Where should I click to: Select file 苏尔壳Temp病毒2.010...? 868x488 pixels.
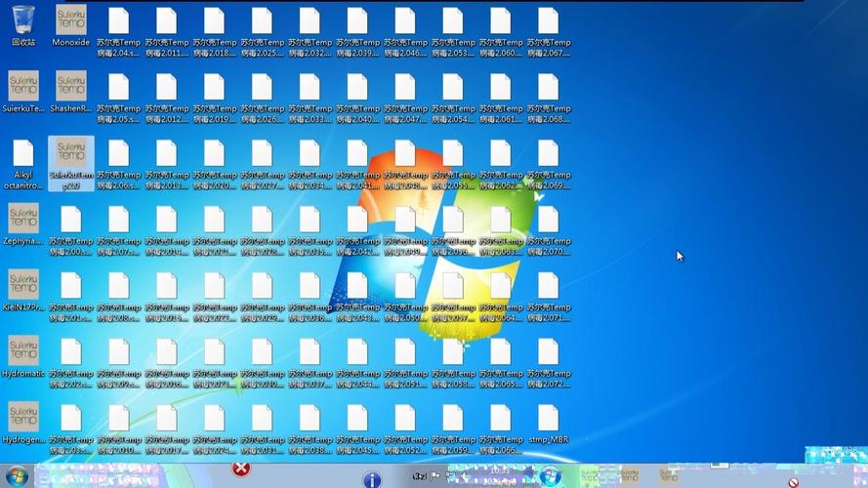coord(118,429)
